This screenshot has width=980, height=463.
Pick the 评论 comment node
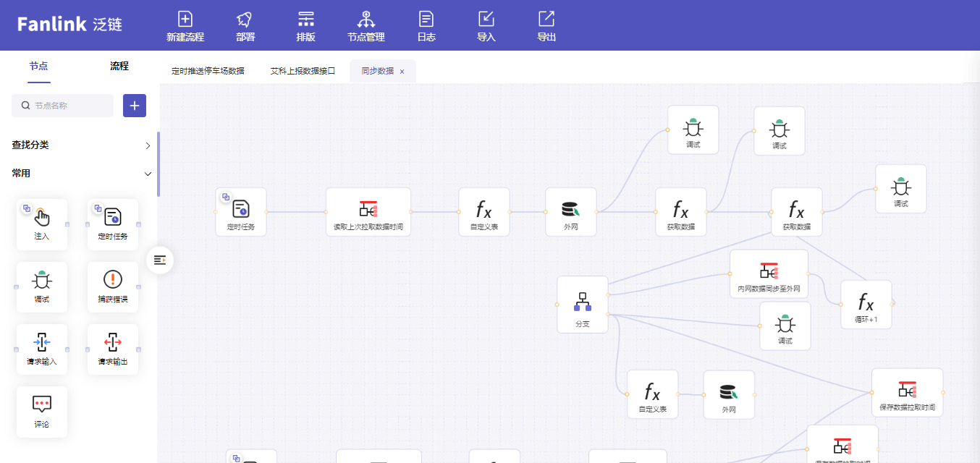tap(41, 411)
